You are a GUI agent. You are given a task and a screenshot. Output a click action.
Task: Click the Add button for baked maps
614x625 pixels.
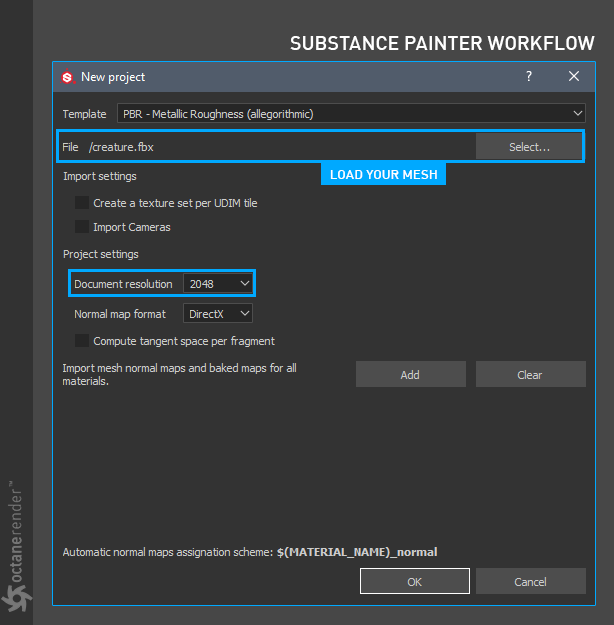(x=411, y=374)
